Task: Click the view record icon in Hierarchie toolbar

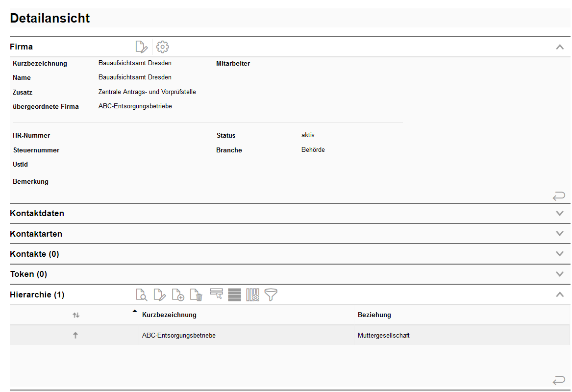Action: point(141,295)
